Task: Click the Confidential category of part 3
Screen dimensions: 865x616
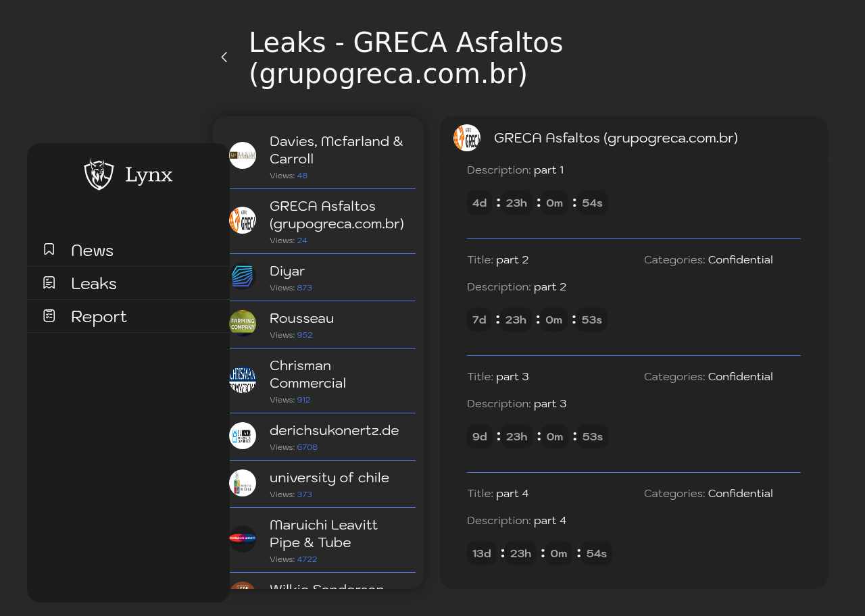Action: click(741, 377)
